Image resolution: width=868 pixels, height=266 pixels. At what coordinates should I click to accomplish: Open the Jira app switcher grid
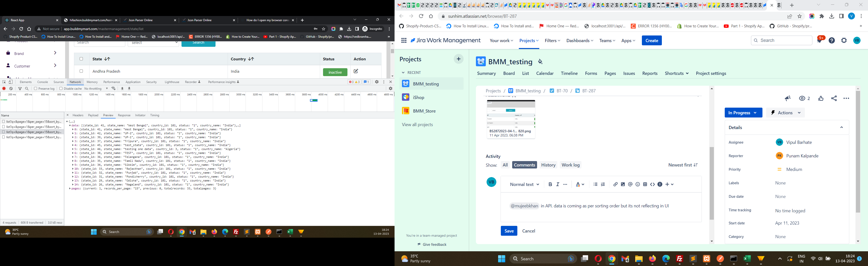pyautogui.click(x=404, y=40)
